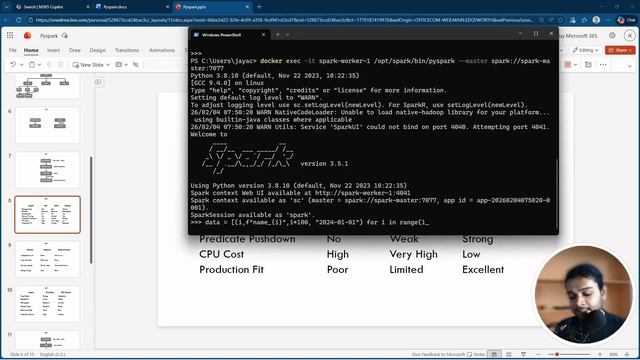Switch to Normal view icon
This screenshot has width=640, height=360.
[x=494, y=355]
